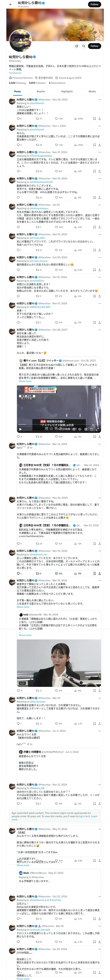110x980 pixels.
Task: Open the Media tab
Action: pos(92,91)
